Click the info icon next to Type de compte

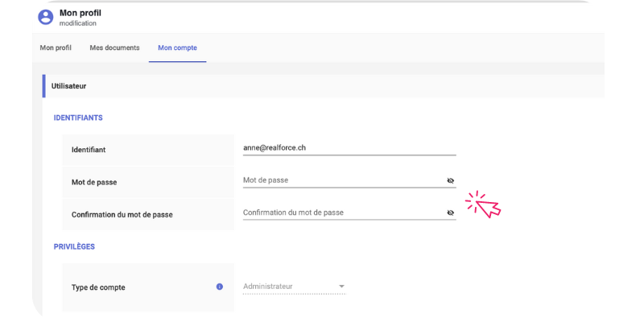point(219,287)
